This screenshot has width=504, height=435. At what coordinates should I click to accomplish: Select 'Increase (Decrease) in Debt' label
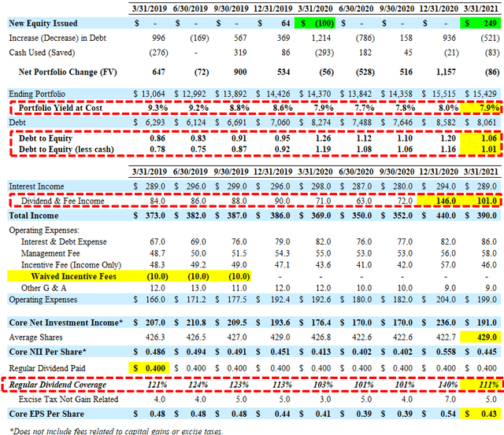point(57,38)
